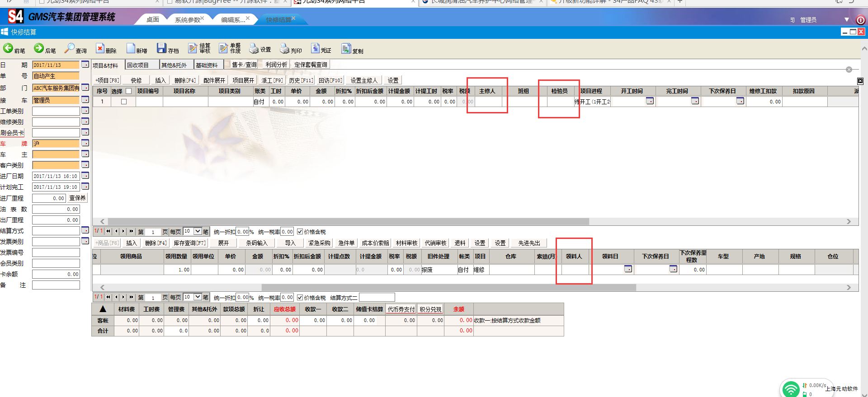Viewport: 868px width, 397px height.
Task: Open the 利润分析 tab
Action: pyautogui.click(x=276, y=65)
